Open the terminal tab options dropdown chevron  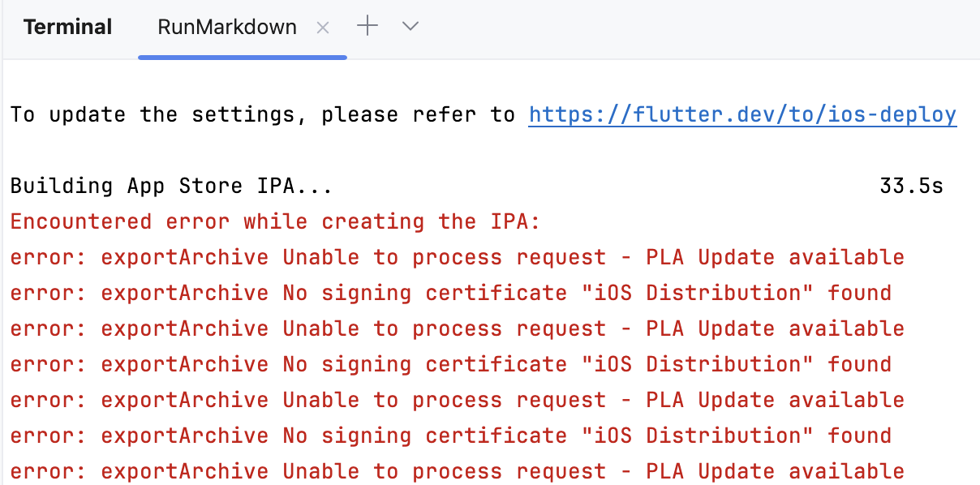[410, 27]
